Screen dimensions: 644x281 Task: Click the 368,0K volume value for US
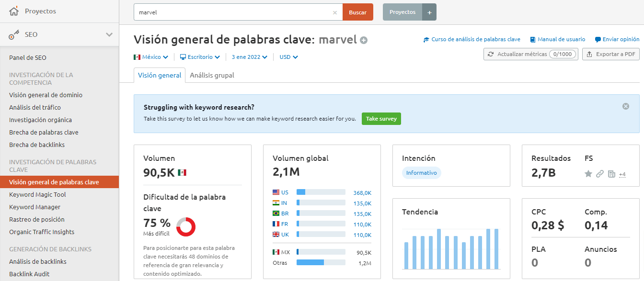[362, 193]
